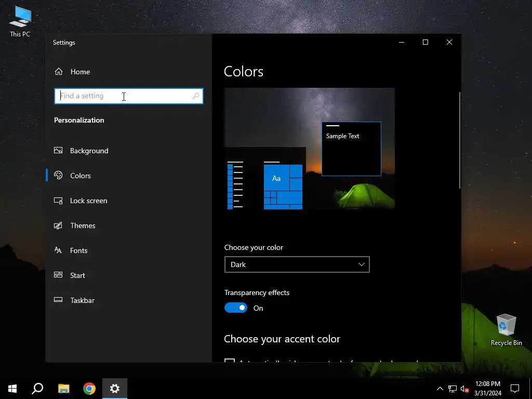Viewport: 532px width, 399px height.
Task: Click the network tray icon
Action: (x=453, y=389)
